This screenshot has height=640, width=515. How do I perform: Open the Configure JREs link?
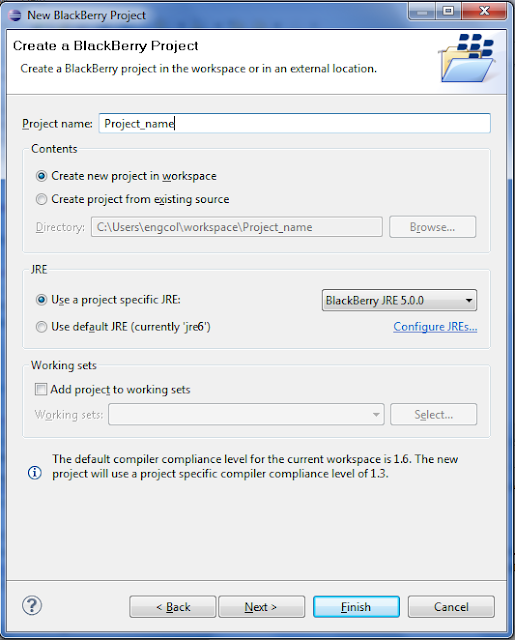435,327
